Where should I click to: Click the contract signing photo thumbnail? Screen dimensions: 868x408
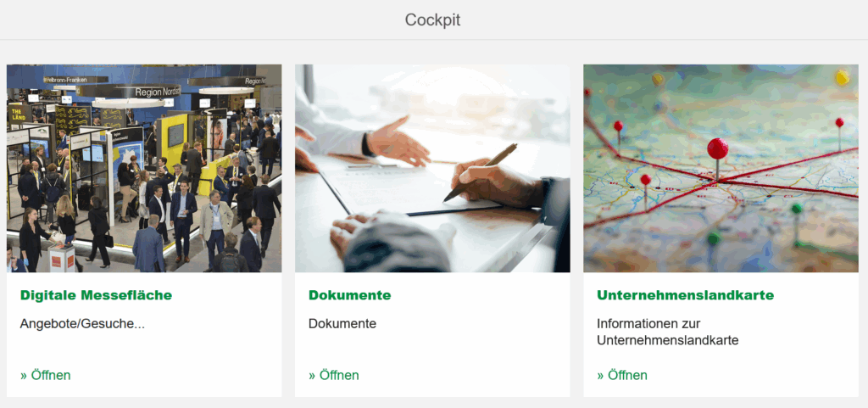click(x=432, y=168)
